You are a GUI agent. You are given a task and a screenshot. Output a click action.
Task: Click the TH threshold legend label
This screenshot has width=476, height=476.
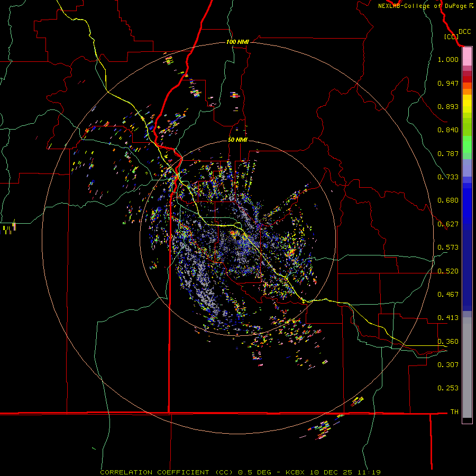(454, 412)
